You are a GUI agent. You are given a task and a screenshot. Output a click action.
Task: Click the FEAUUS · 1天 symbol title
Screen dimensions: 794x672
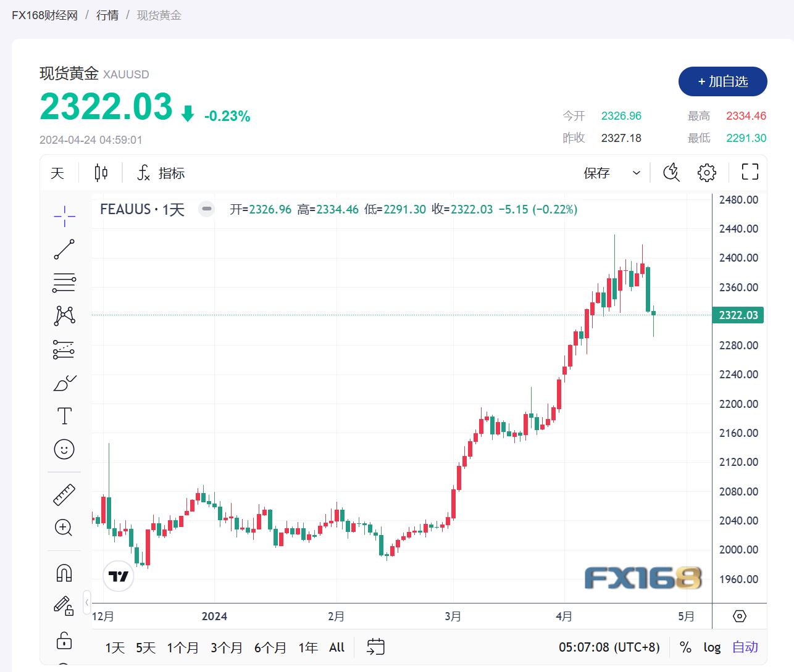coord(143,209)
